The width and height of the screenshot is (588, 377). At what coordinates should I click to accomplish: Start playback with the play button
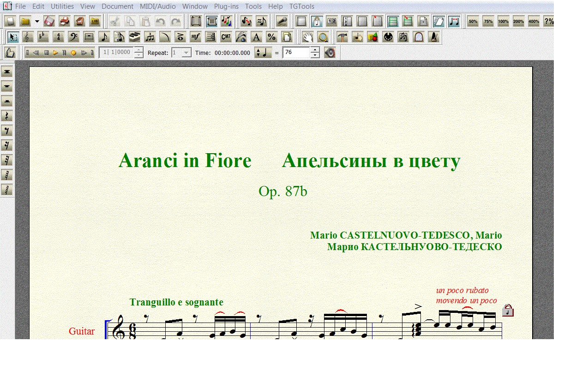(x=55, y=53)
